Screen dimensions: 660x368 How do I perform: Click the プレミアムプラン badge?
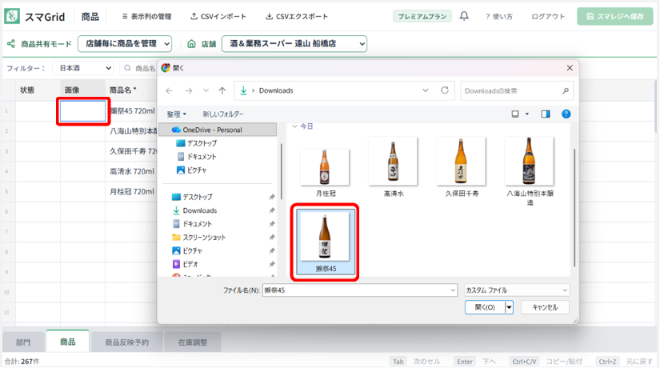tap(422, 16)
